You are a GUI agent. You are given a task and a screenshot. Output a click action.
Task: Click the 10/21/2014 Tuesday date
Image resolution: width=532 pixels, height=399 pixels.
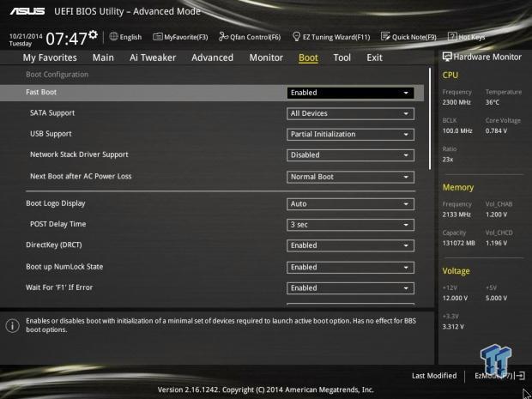coord(26,39)
